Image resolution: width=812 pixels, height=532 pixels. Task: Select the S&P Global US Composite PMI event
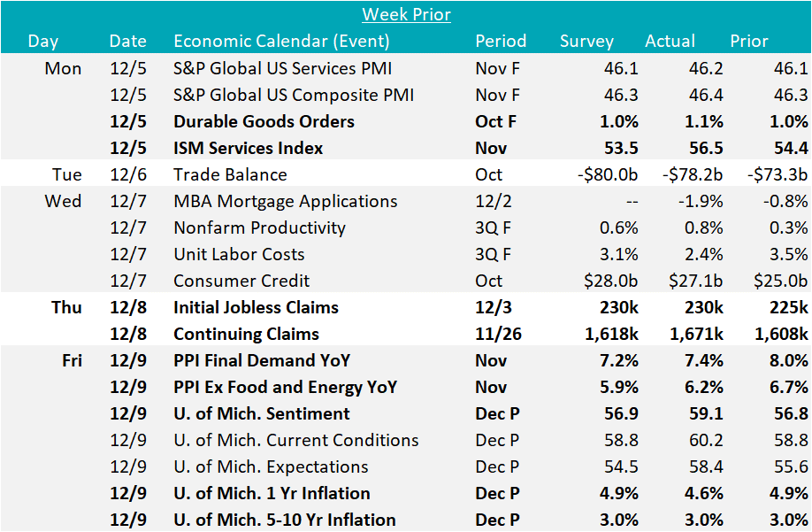294,95
